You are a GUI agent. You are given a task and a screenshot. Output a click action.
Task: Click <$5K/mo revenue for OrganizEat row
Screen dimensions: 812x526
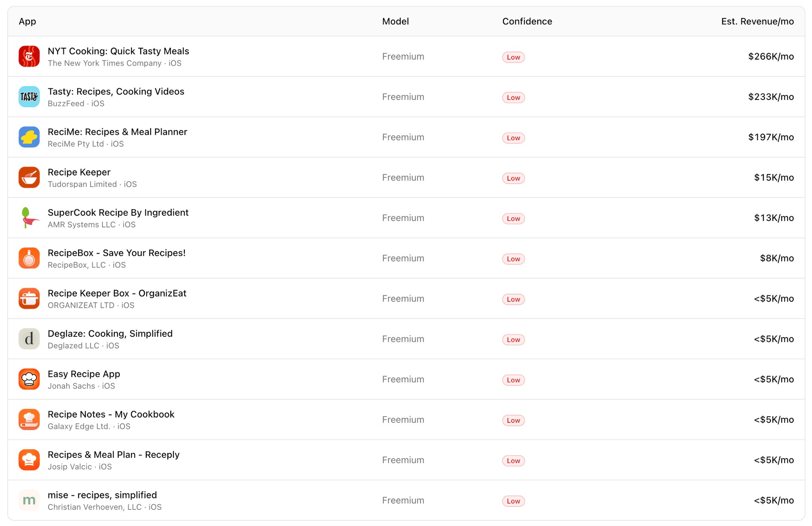click(774, 299)
